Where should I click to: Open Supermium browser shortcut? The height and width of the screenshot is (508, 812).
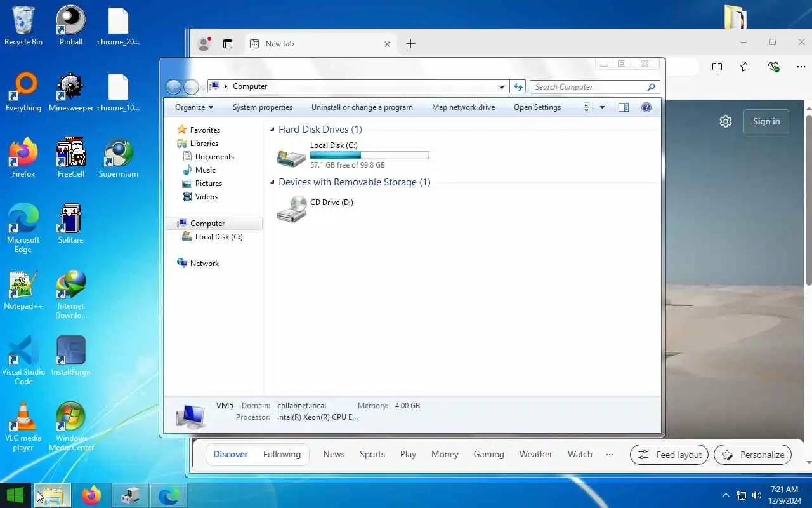(119, 158)
